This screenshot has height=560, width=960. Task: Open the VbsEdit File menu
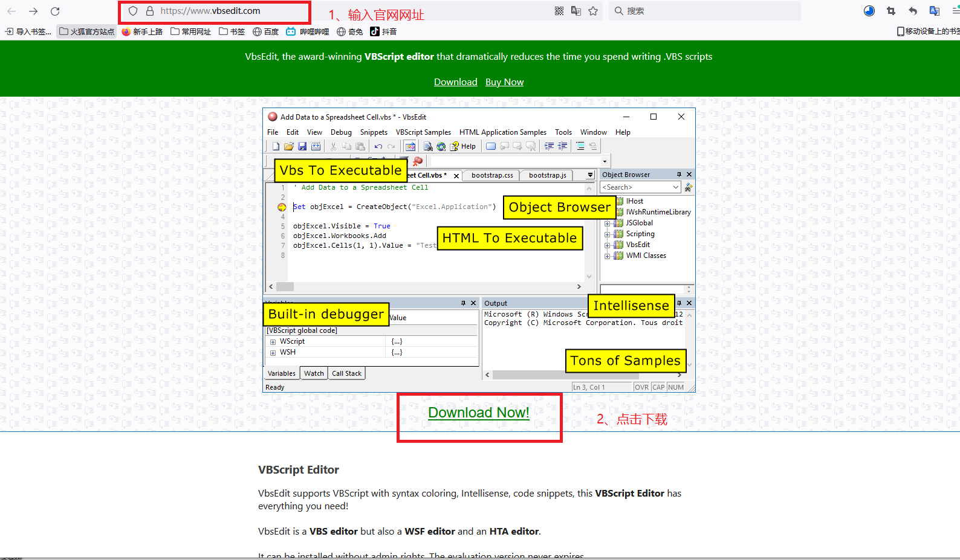coord(273,132)
